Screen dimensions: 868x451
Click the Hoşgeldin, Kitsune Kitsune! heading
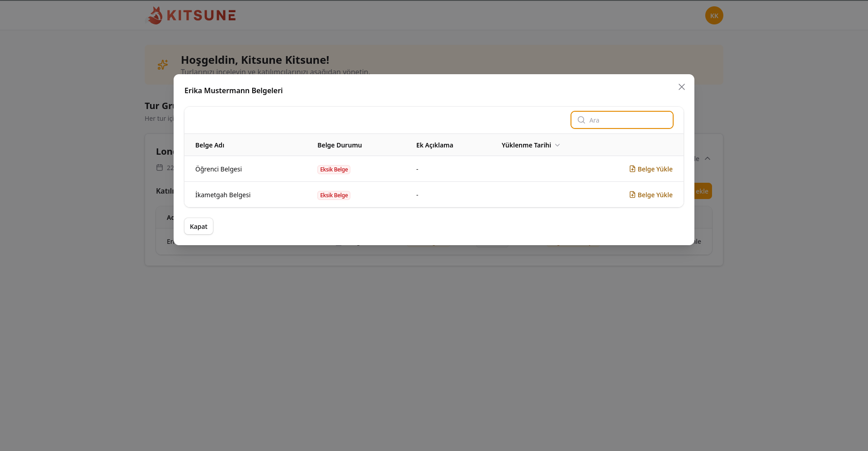pyautogui.click(x=255, y=60)
